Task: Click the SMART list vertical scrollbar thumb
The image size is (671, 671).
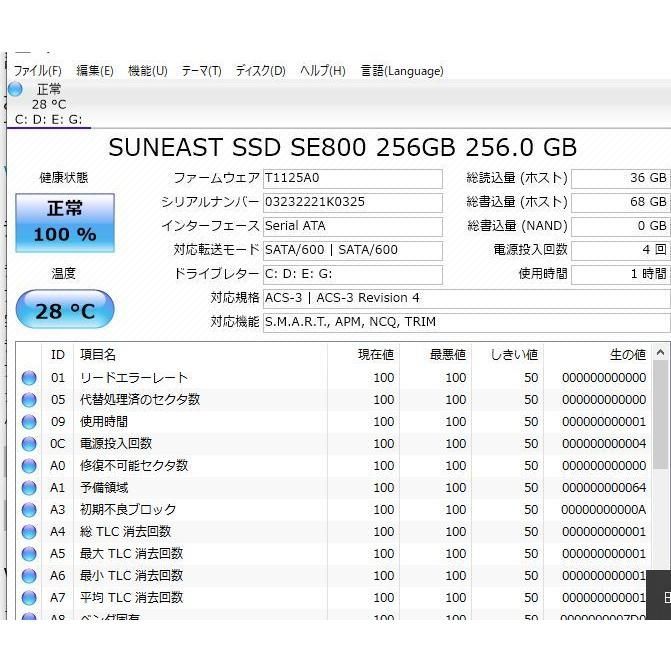Action: pyautogui.click(x=660, y=415)
